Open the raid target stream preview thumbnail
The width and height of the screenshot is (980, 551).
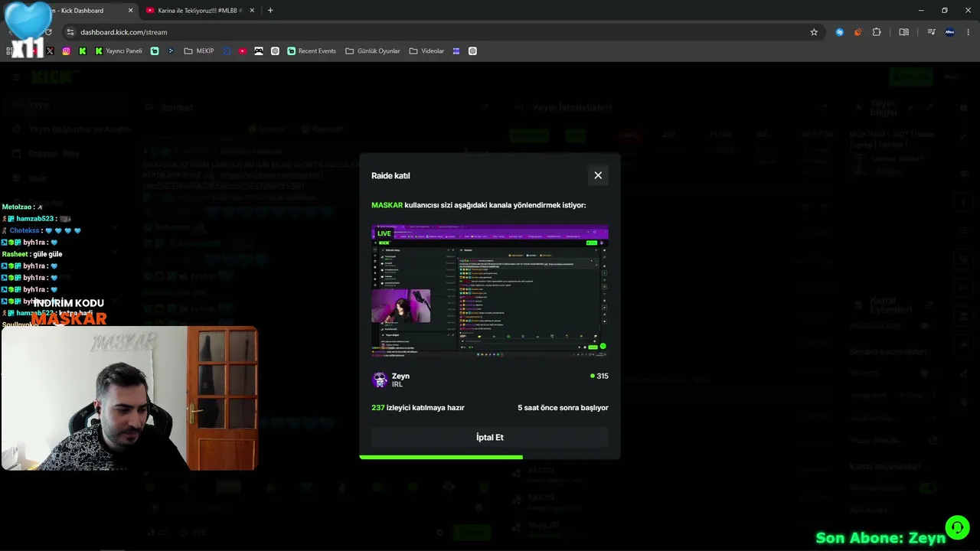click(x=490, y=291)
